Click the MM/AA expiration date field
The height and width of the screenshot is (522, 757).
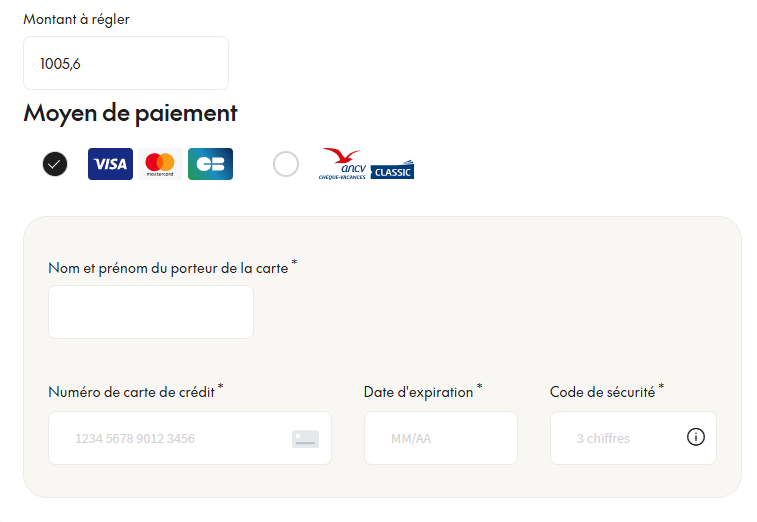coord(441,438)
